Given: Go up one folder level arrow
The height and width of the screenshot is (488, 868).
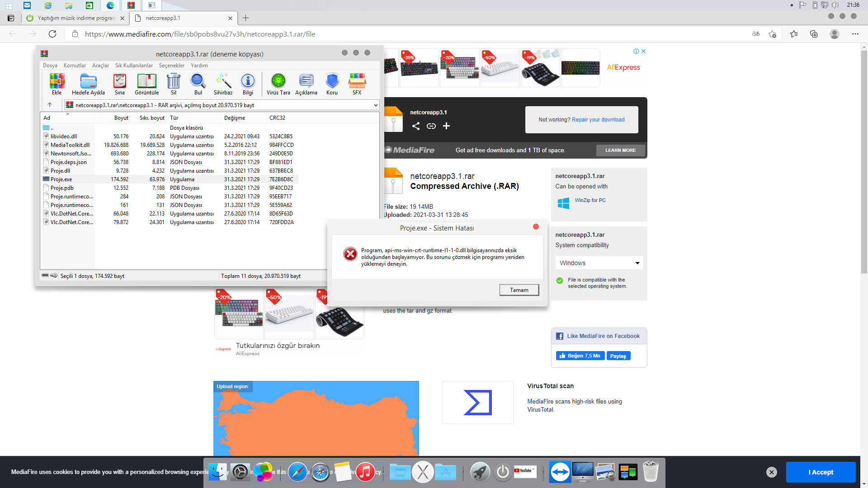Looking at the screenshot, I should 50,105.
